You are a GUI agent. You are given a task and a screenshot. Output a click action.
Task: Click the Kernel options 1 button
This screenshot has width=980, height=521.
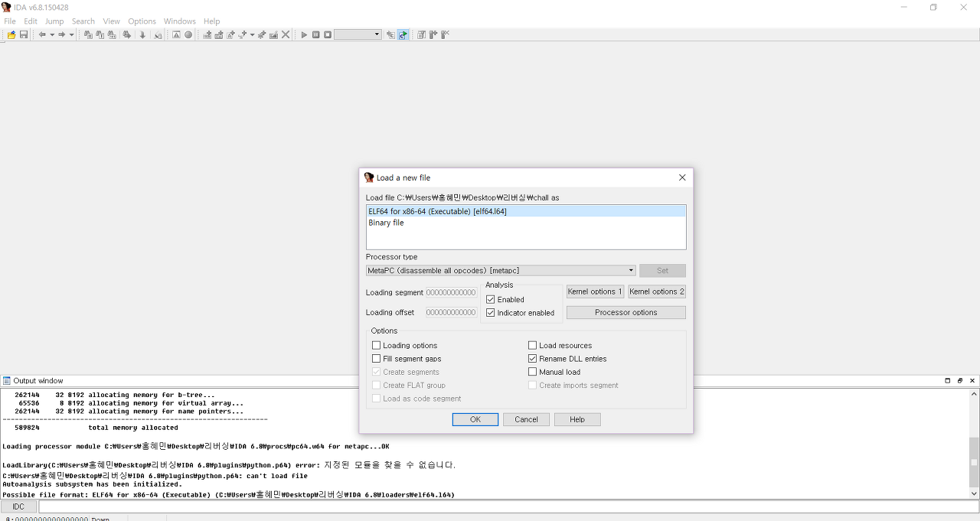click(595, 291)
